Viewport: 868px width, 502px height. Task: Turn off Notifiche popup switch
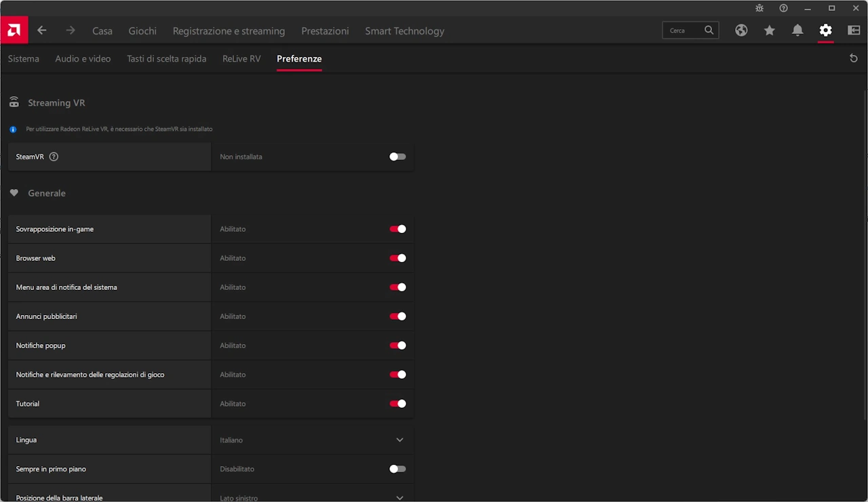397,346
